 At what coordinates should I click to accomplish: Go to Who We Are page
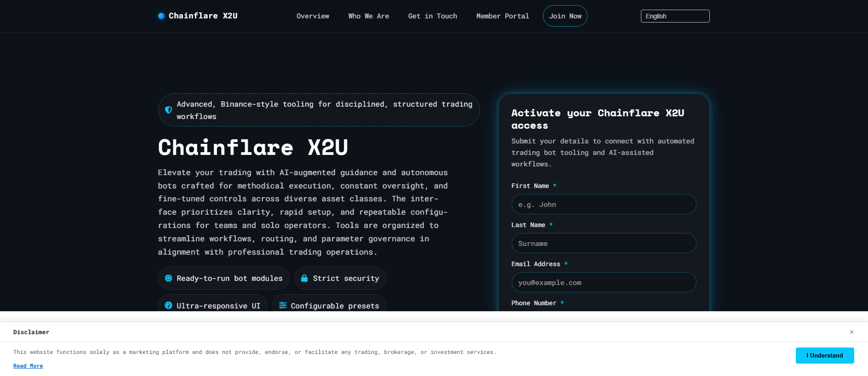tap(369, 16)
